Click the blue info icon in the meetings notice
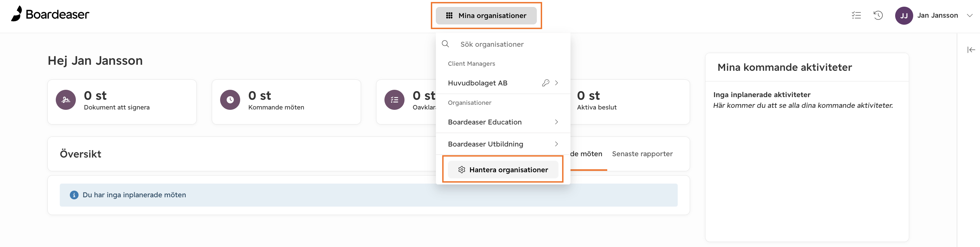This screenshot has width=980, height=247. (x=74, y=195)
